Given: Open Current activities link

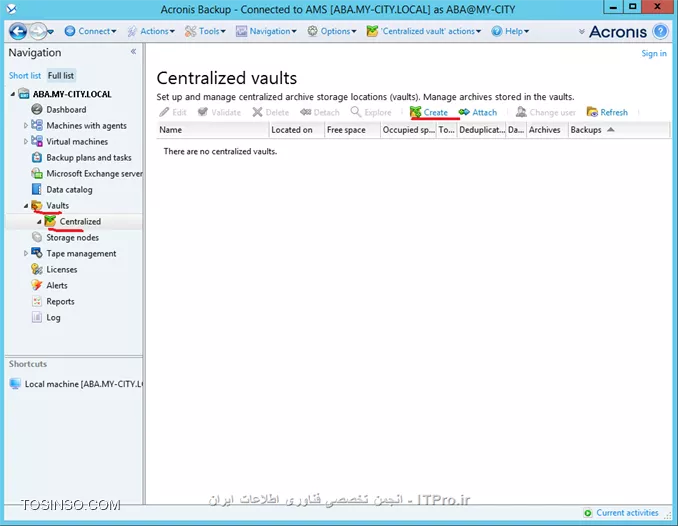Looking at the screenshot, I should (627, 513).
